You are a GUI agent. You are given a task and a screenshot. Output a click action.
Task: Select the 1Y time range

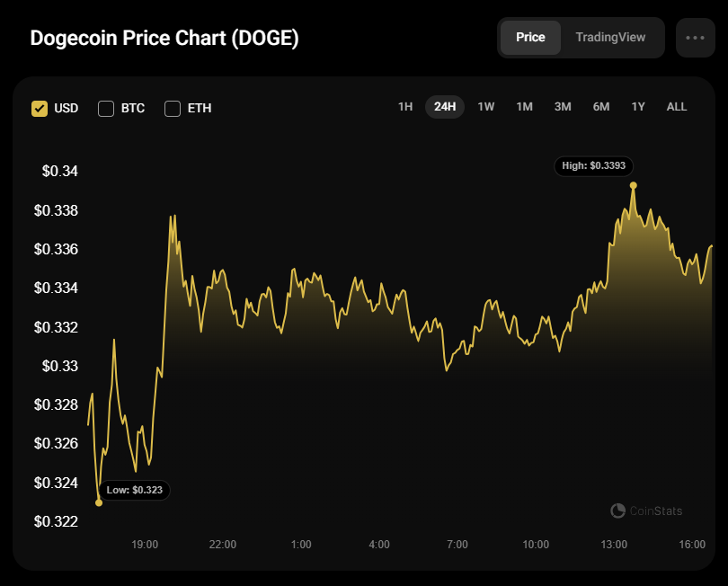pos(638,107)
